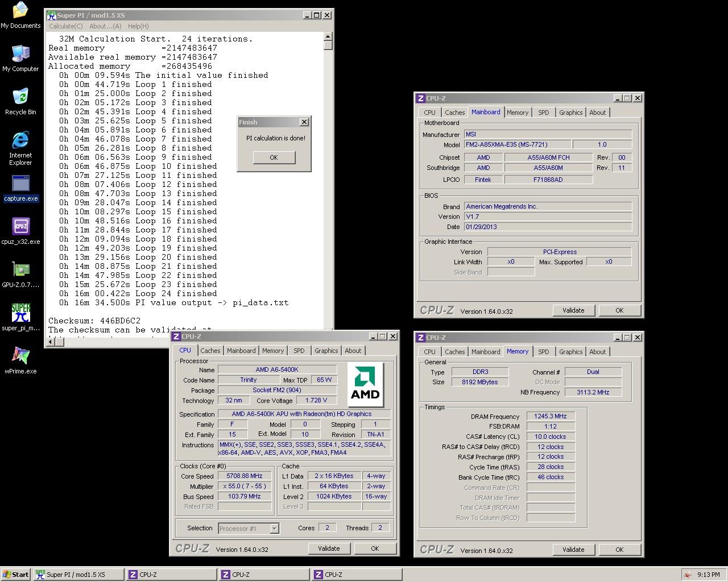The width and height of the screenshot is (728, 582).
Task: Open the About...(A) menu in Super PI
Action: [105, 26]
